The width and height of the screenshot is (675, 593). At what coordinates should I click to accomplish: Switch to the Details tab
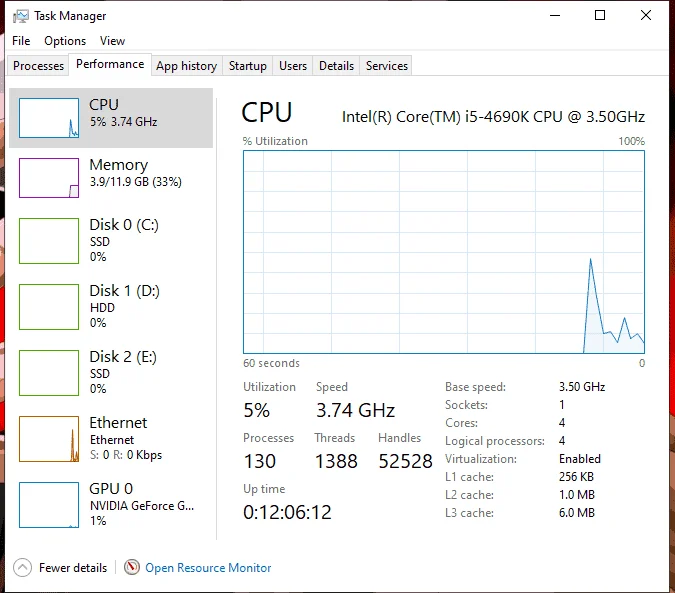(336, 65)
